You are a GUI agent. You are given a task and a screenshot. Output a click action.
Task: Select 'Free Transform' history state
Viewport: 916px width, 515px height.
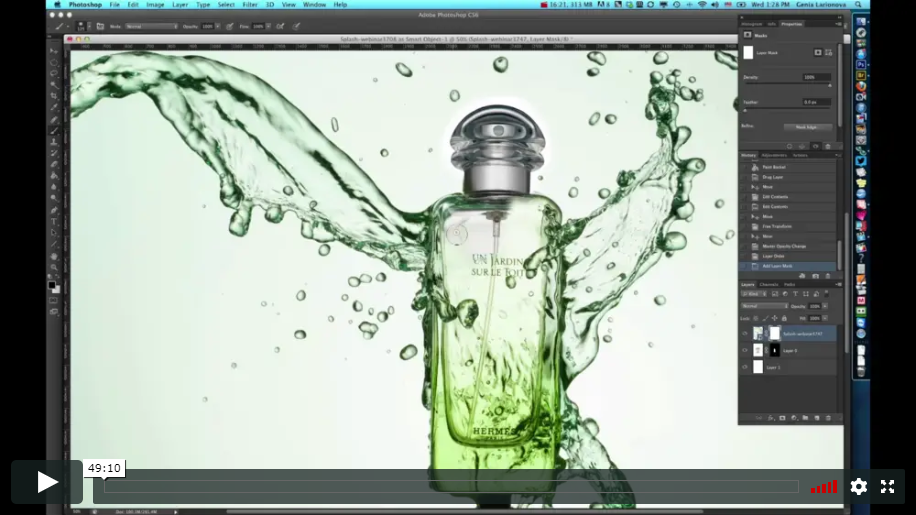(777, 227)
